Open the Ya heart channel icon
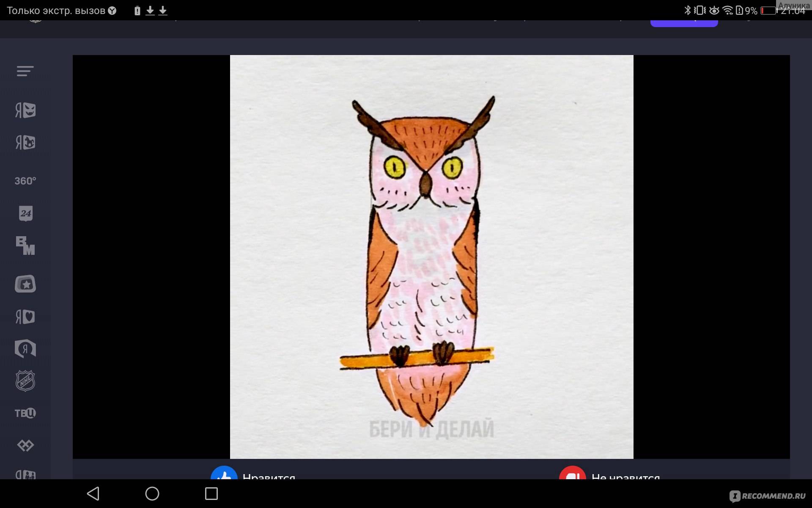 [25, 317]
